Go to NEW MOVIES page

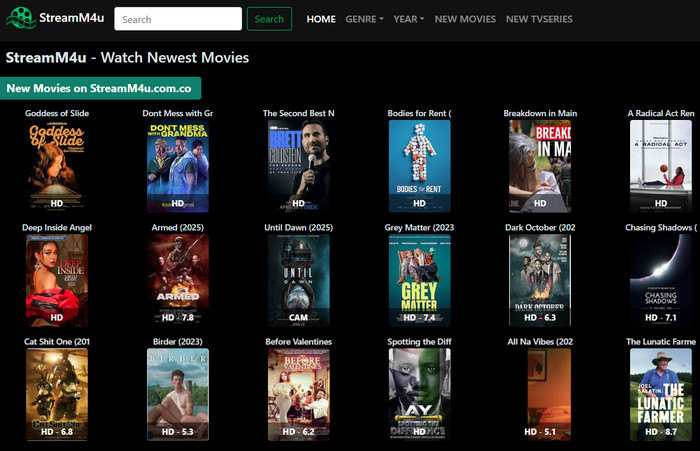[465, 19]
